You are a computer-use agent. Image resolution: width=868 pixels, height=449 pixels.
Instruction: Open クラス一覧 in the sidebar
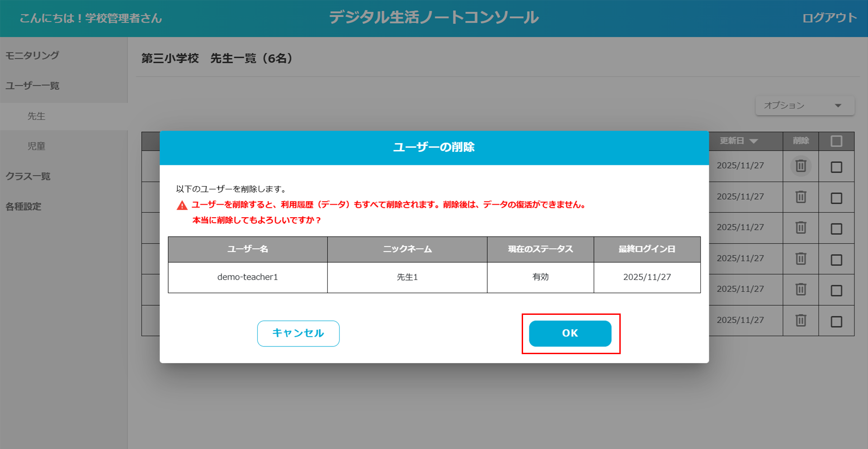tap(28, 177)
